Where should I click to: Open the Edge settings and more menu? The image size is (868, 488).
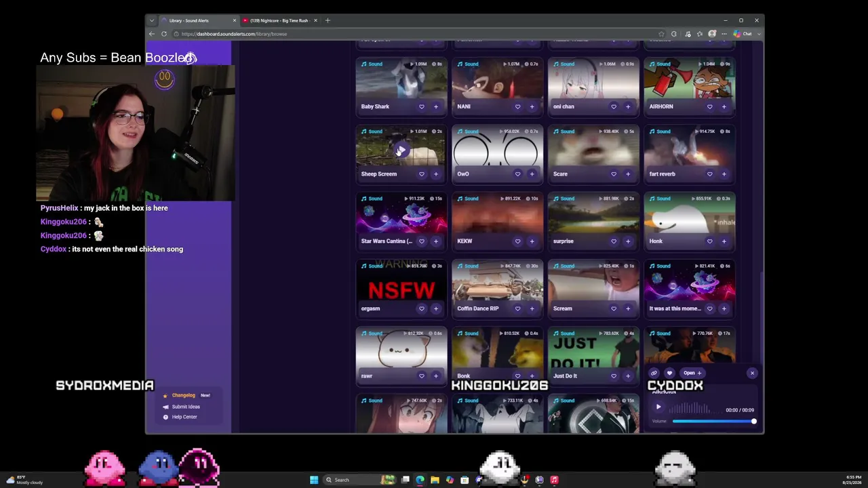pos(724,34)
